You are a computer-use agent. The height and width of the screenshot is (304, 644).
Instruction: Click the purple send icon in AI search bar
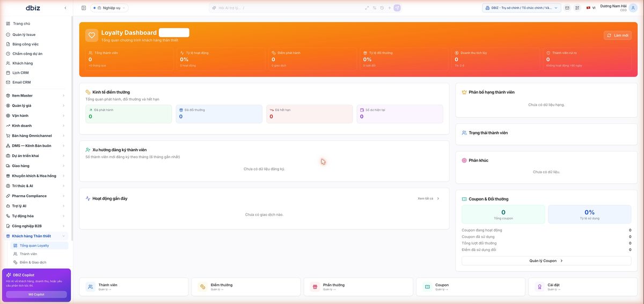[397, 8]
